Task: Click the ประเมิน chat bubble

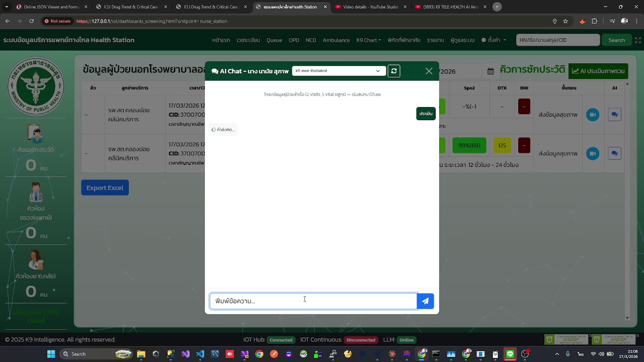Action: [x=426, y=114]
